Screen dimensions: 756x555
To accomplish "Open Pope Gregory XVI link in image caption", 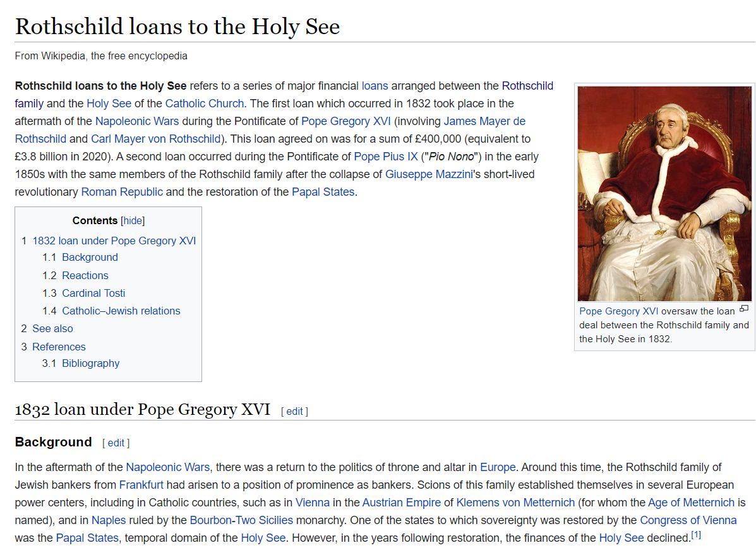I will point(618,311).
